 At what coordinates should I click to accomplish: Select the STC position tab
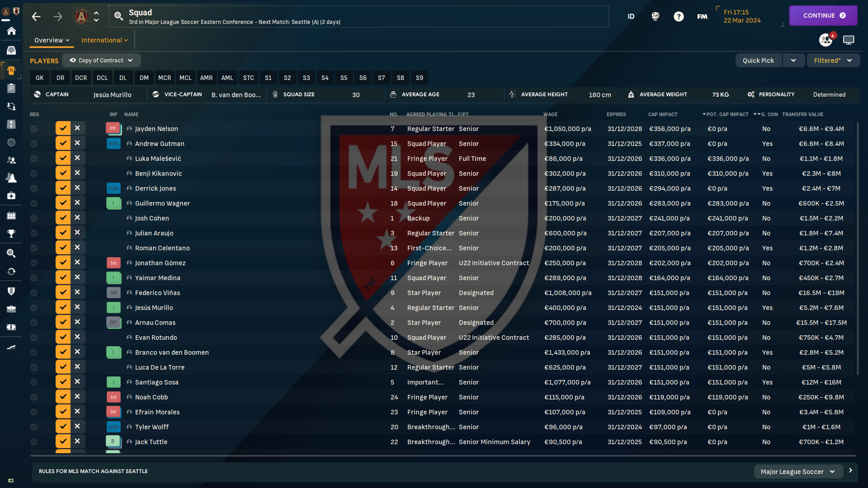[248, 78]
